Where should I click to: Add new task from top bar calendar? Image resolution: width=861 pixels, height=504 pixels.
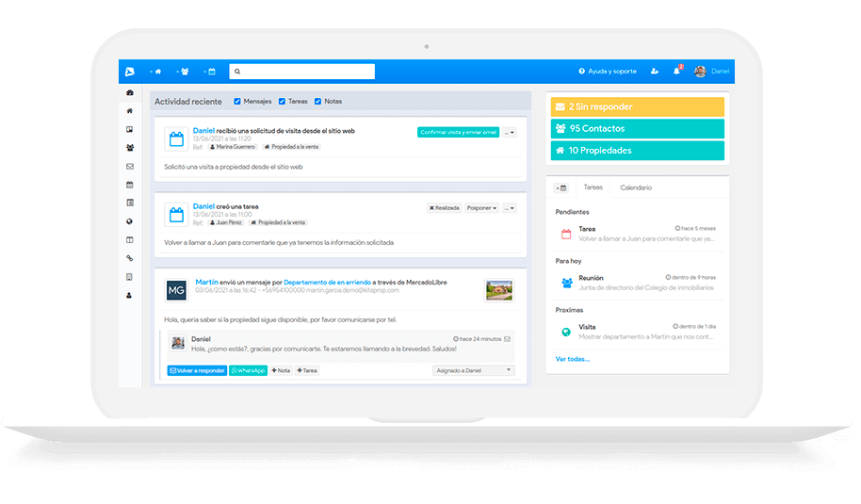(x=209, y=72)
